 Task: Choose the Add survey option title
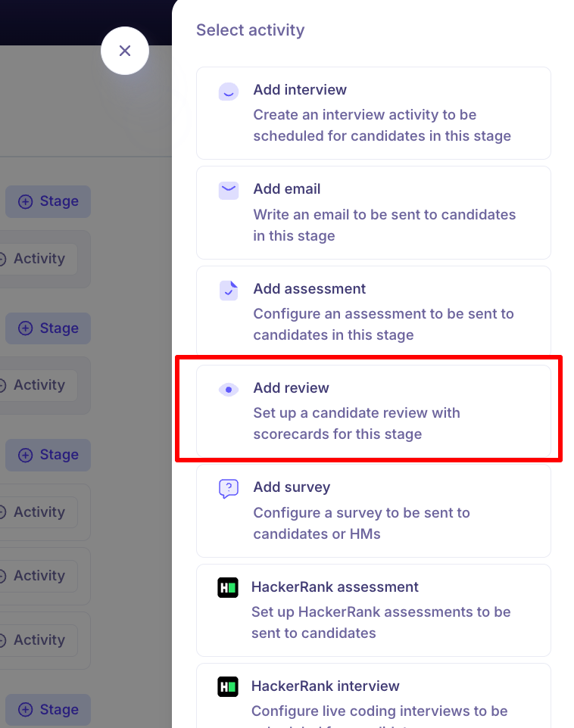click(292, 487)
